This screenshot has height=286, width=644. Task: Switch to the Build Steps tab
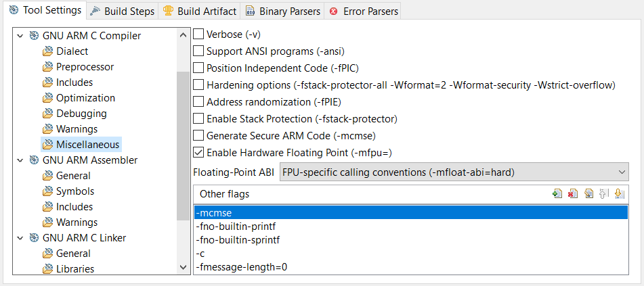tap(123, 11)
